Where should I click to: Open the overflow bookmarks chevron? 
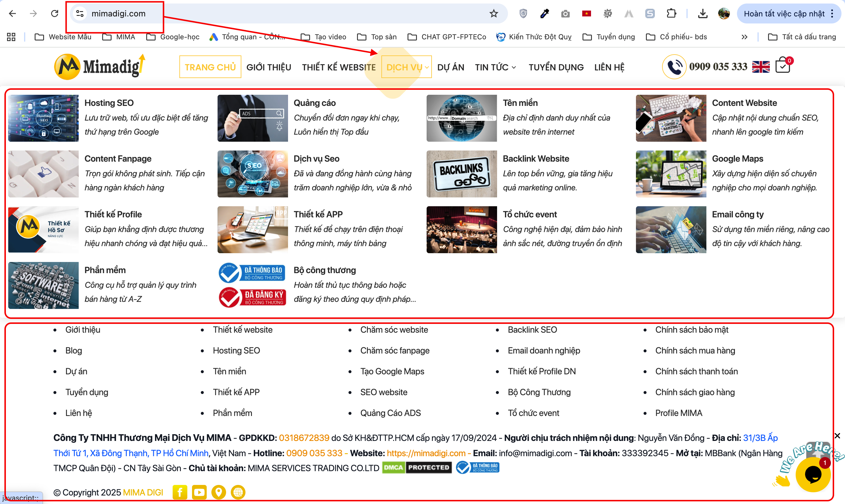point(744,37)
